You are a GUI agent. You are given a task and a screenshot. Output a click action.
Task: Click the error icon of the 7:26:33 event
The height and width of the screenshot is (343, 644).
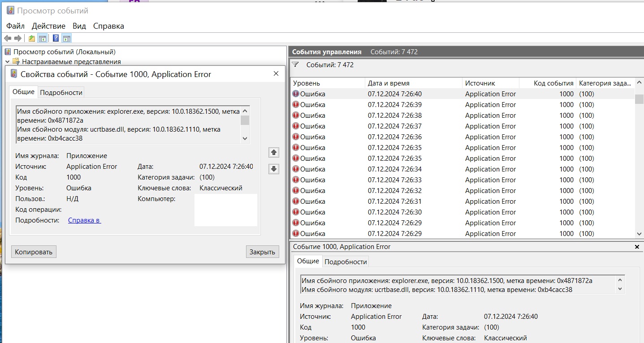coord(296,180)
